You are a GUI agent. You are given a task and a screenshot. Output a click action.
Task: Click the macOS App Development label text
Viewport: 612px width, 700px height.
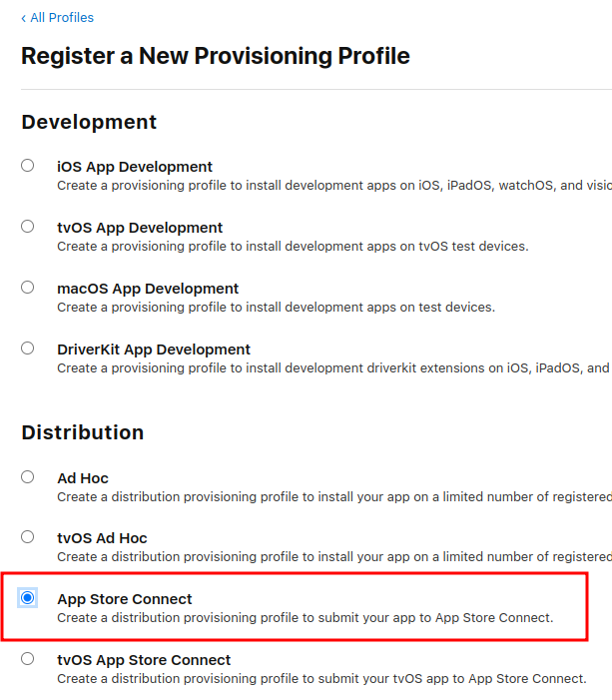tap(148, 289)
